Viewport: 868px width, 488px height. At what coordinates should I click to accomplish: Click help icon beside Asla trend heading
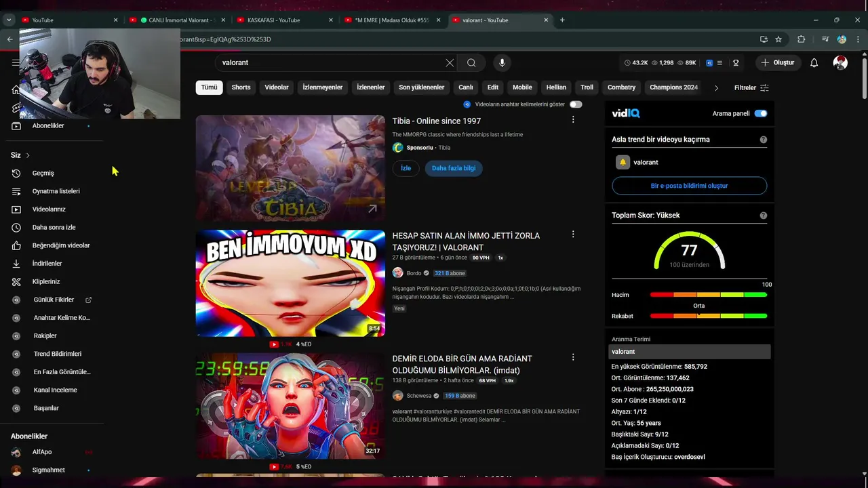(x=764, y=140)
